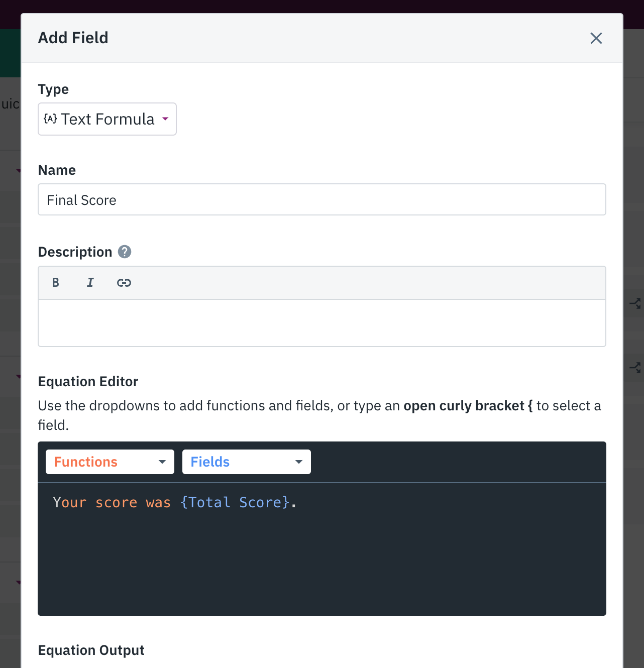The width and height of the screenshot is (644, 668).
Task: Edit the Final Score name field
Action: pos(321,199)
